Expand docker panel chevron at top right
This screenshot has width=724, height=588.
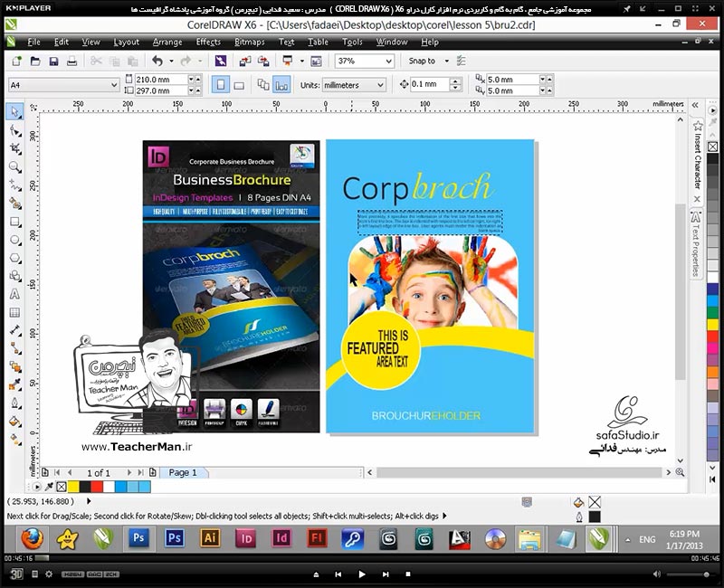pos(695,106)
